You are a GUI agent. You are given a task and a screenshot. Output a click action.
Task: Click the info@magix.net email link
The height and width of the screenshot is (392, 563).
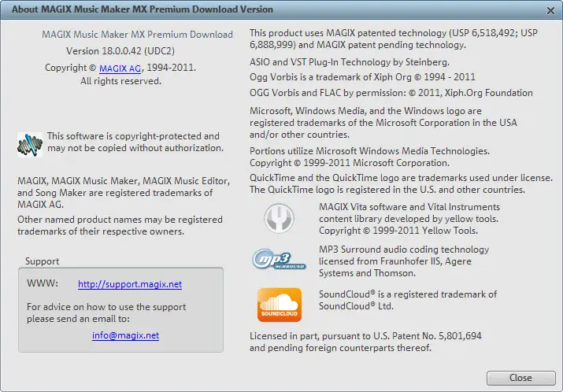point(125,335)
